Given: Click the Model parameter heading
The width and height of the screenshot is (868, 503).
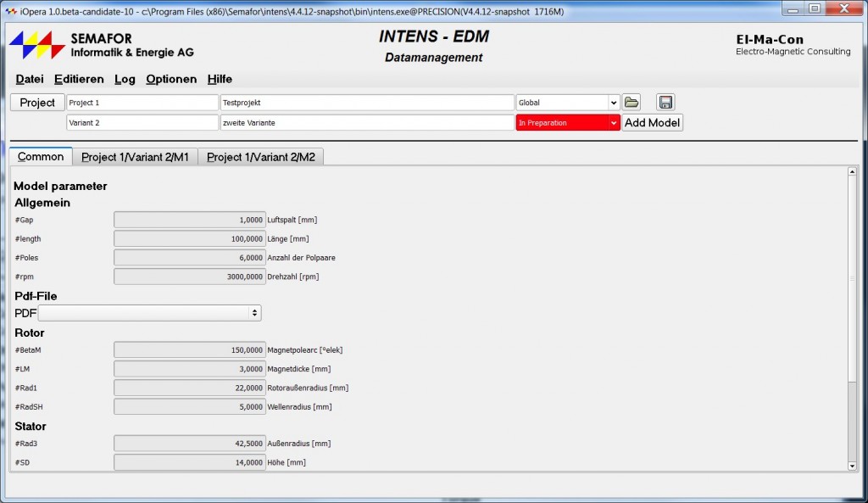Looking at the screenshot, I should pyautogui.click(x=60, y=186).
